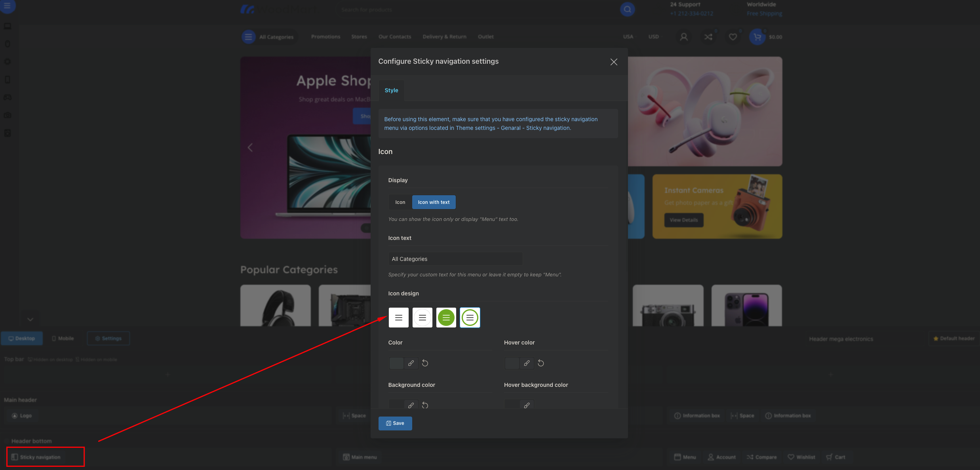The width and height of the screenshot is (980, 470).
Task: Click the account user icon in header
Action: (683, 37)
